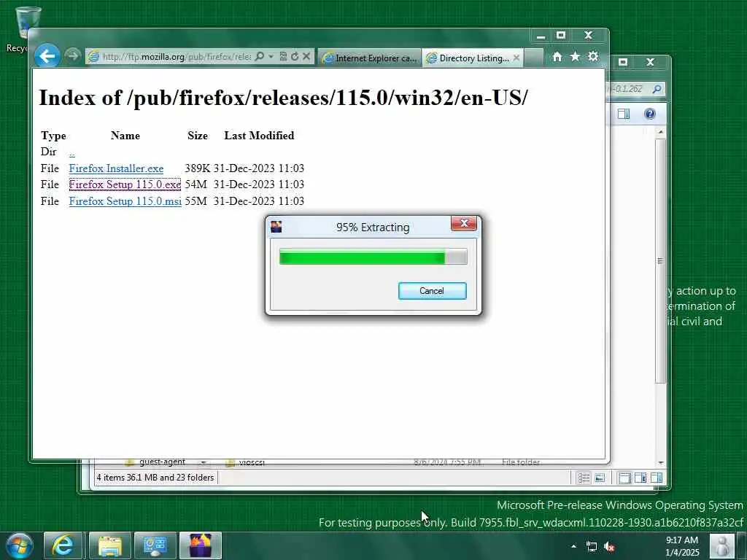
Task: Go to the Internet Explorer Home icon
Action: pyautogui.click(x=557, y=57)
